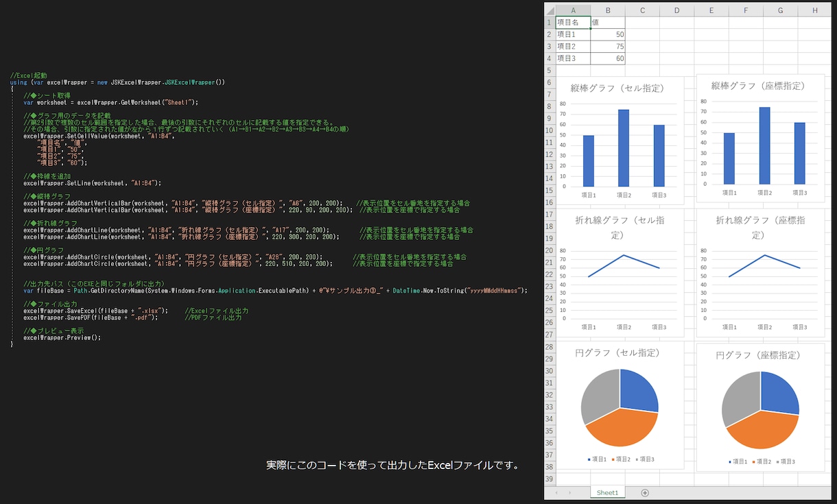837x504 pixels.
Task: Select chart title 折れ線グラフ（セル指定）
Action: point(620,227)
